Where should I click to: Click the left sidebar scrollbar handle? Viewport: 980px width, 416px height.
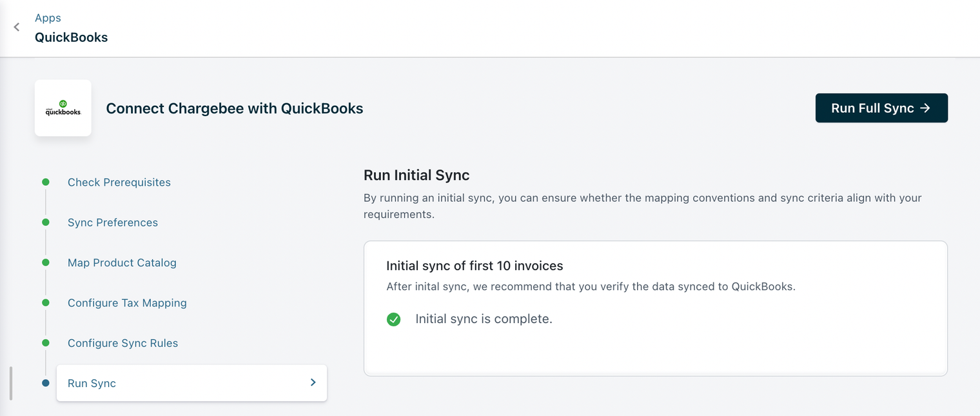[x=11, y=383]
